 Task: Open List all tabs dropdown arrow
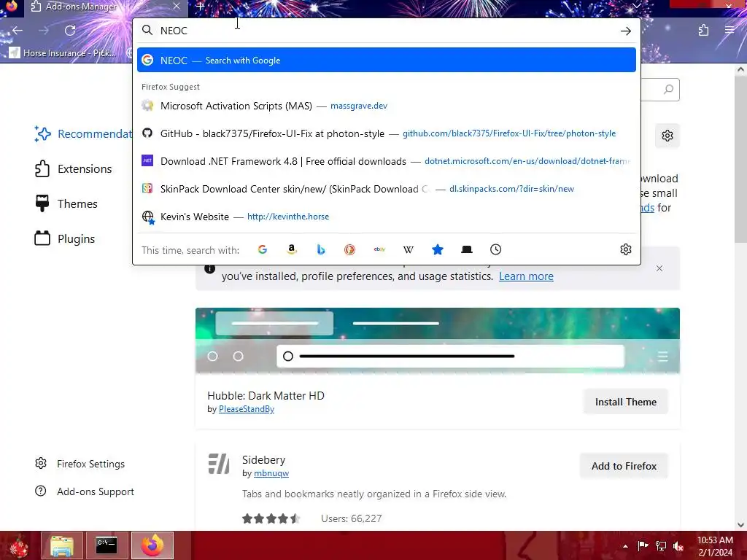point(636,6)
